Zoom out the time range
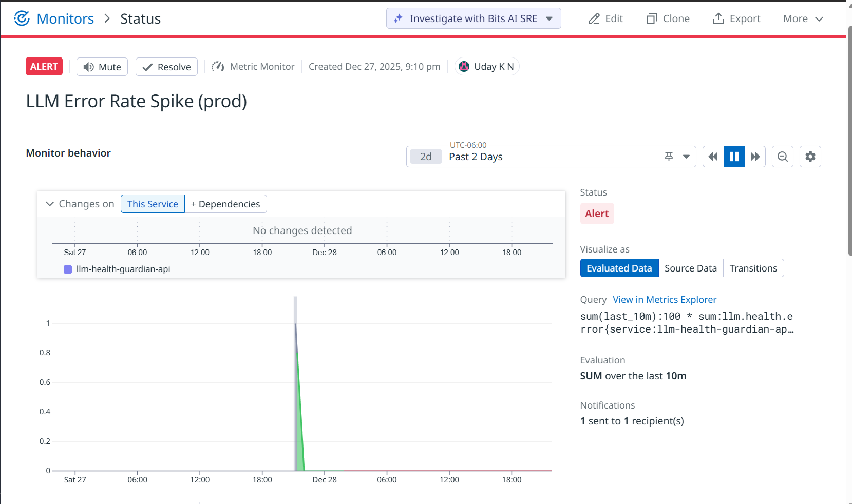The width and height of the screenshot is (852, 504). tap(783, 157)
